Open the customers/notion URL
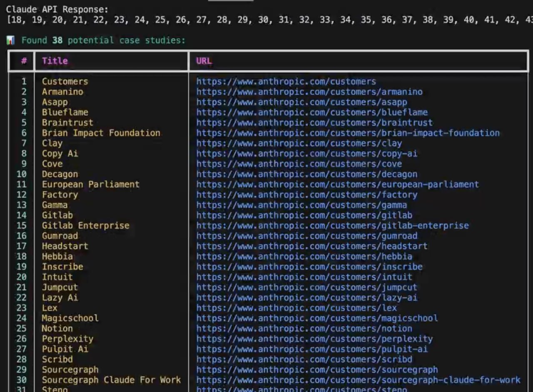This screenshot has width=533, height=392. point(304,329)
